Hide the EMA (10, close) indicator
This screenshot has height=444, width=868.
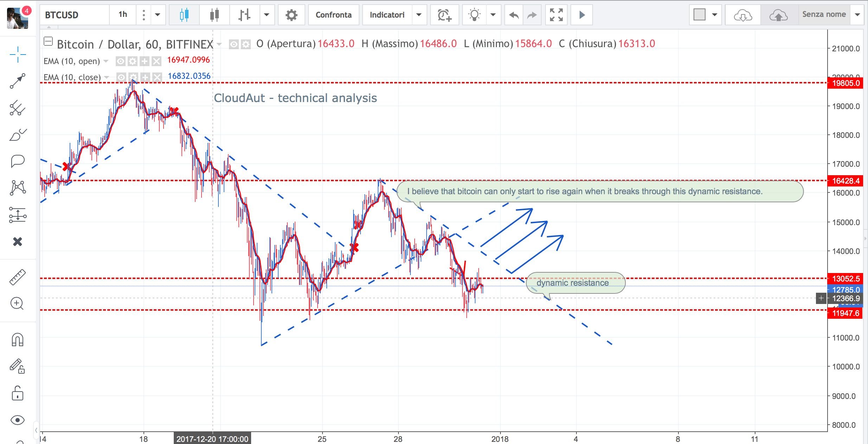point(121,77)
